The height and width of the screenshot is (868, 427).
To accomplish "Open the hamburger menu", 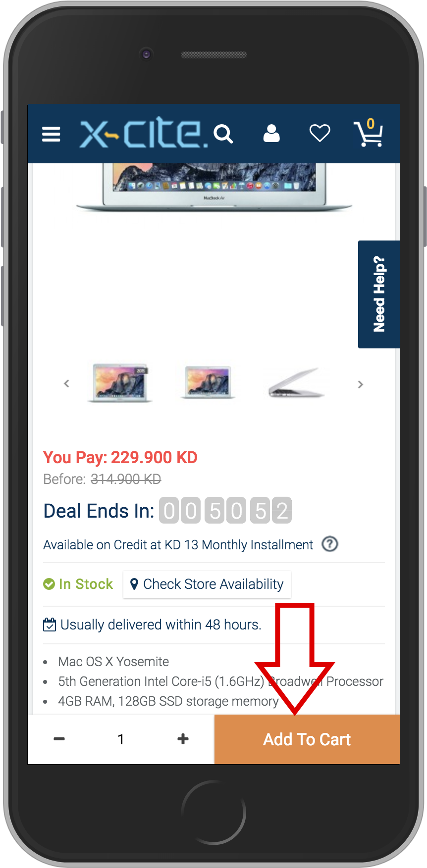I will (51, 134).
